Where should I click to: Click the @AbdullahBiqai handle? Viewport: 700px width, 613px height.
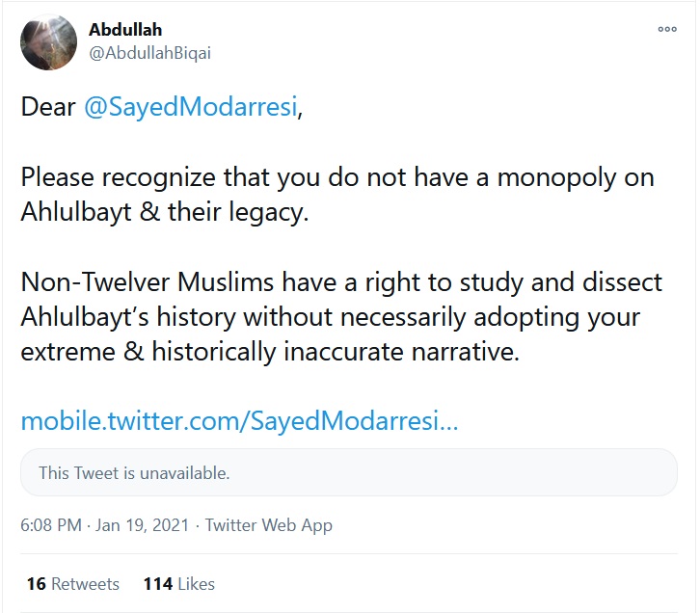pyautogui.click(x=149, y=53)
